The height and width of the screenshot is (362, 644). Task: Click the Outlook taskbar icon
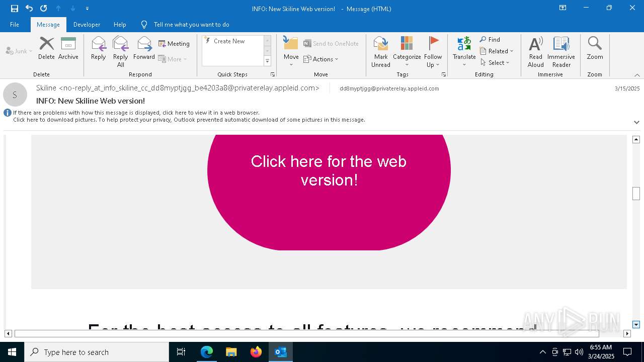point(281,352)
